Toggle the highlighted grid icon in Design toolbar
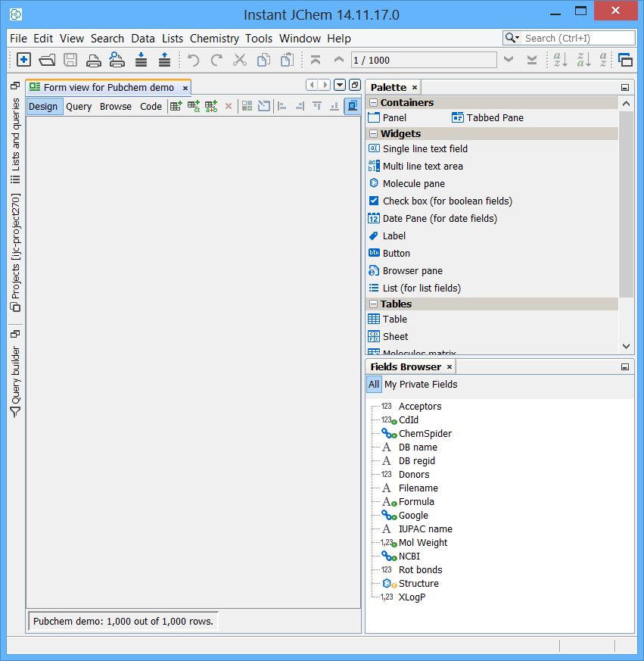This screenshot has height=661, width=644. tap(351, 106)
